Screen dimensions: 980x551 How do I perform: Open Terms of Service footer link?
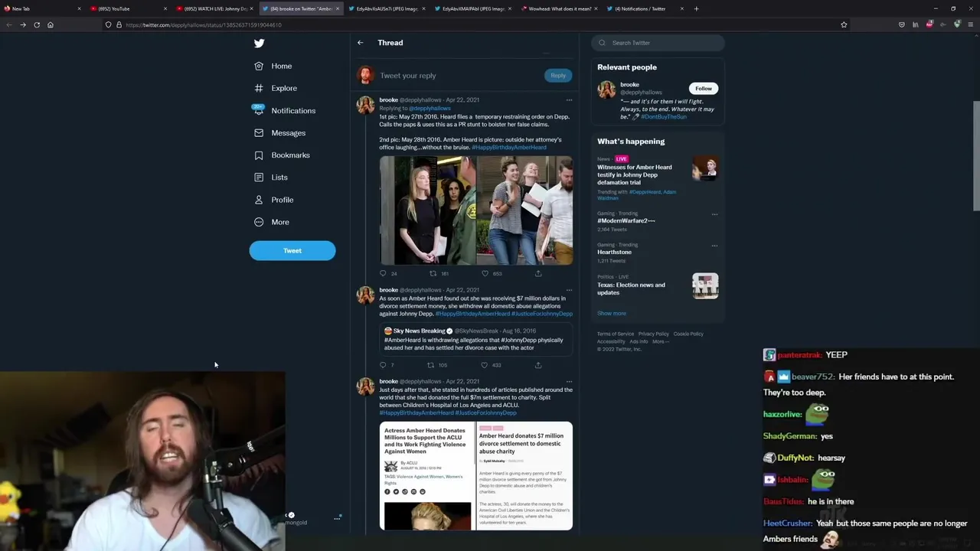pos(616,334)
